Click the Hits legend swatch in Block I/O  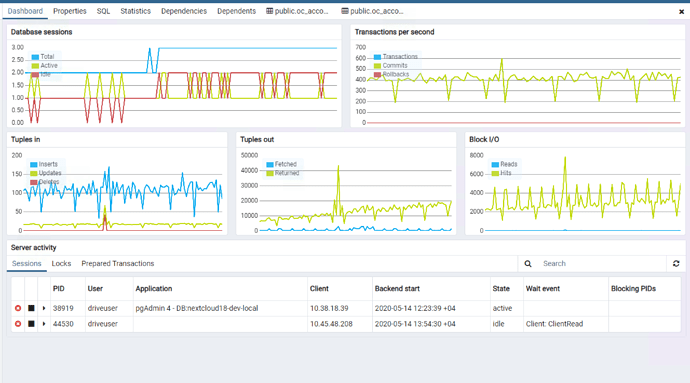pyautogui.click(x=495, y=173)
